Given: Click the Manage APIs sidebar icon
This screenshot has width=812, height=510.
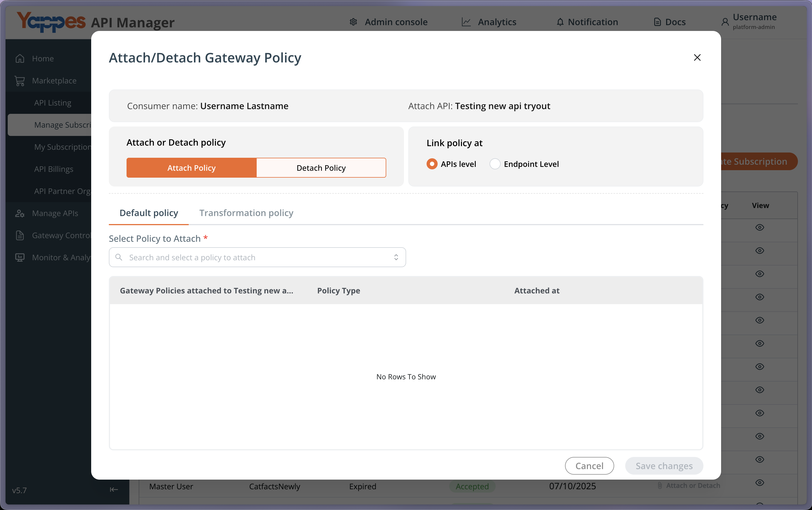Looking at the screenshot, I should pyautogui.click(x=20, y=213).
